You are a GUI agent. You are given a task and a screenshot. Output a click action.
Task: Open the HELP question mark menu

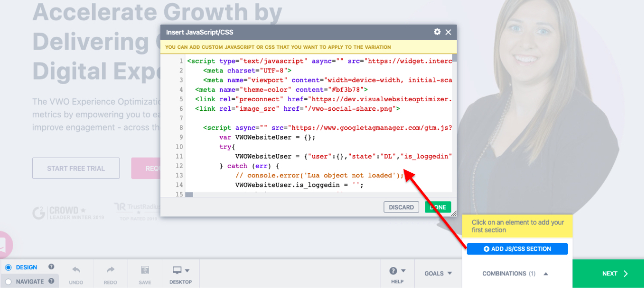(397, 274)
